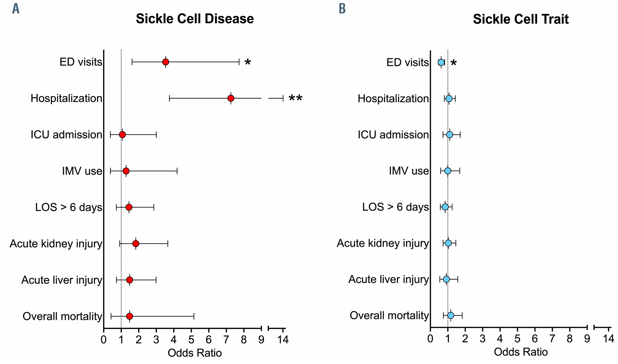
Task: Select the panel B letter label
Action: (x=342, y=9)
